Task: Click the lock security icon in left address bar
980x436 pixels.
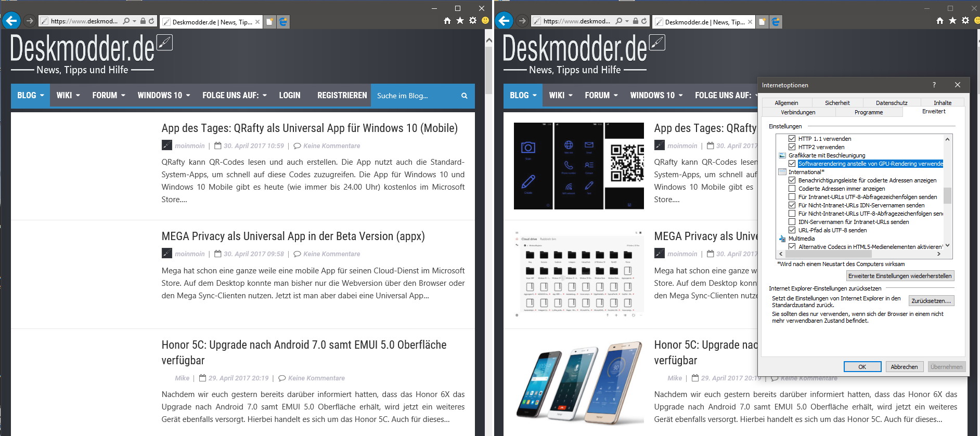Action: pos(143,21)
